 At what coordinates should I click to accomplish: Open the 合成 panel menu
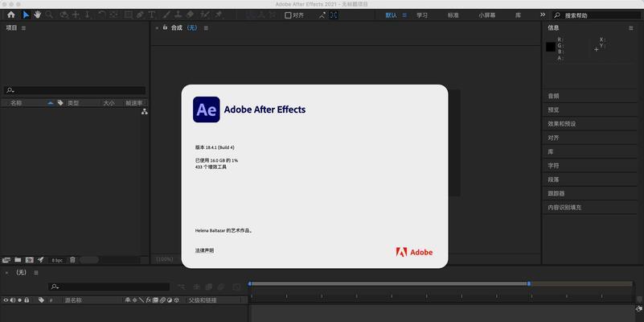[206, 28]
